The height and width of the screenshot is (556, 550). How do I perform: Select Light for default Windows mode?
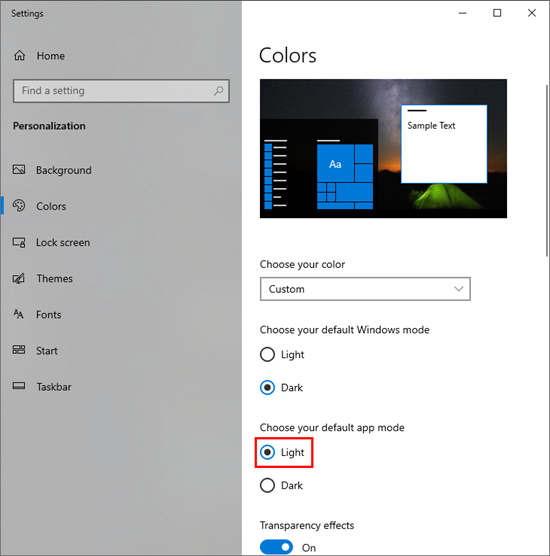click(x=267, y=354)
